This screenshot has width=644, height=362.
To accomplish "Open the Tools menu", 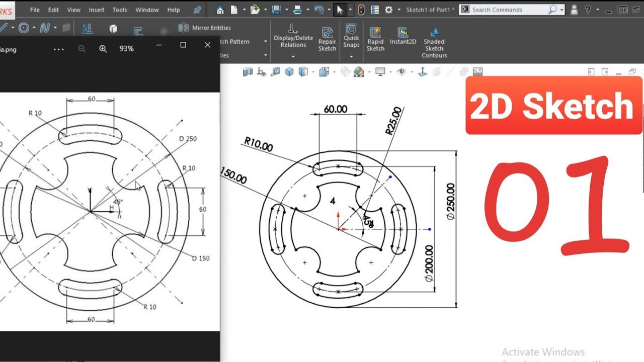I will (120, 10).
